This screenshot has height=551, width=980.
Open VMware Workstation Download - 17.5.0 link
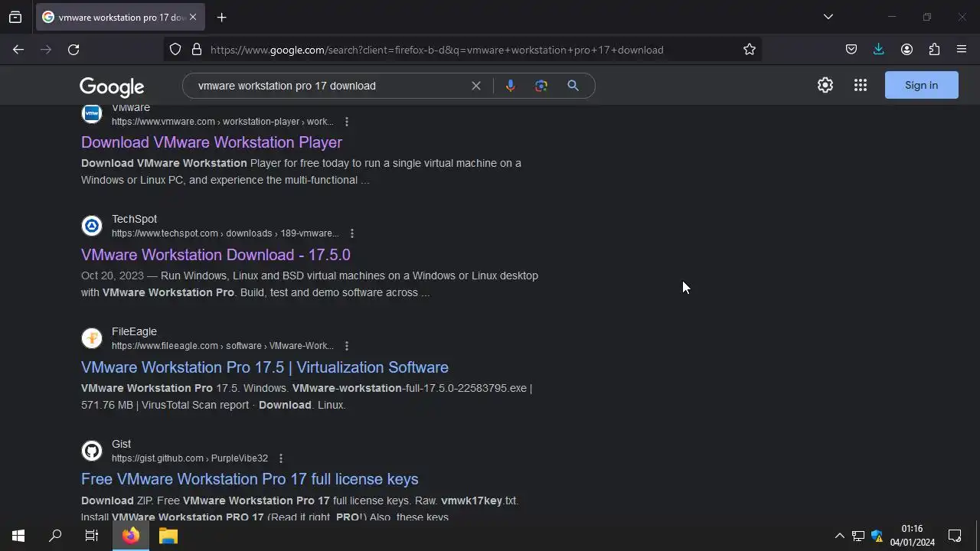point(216,255)
